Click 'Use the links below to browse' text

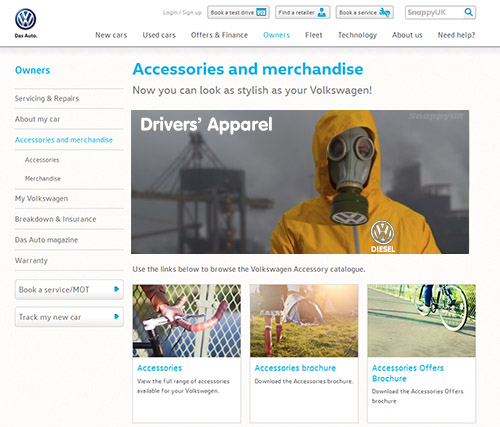tap(249, 269)
